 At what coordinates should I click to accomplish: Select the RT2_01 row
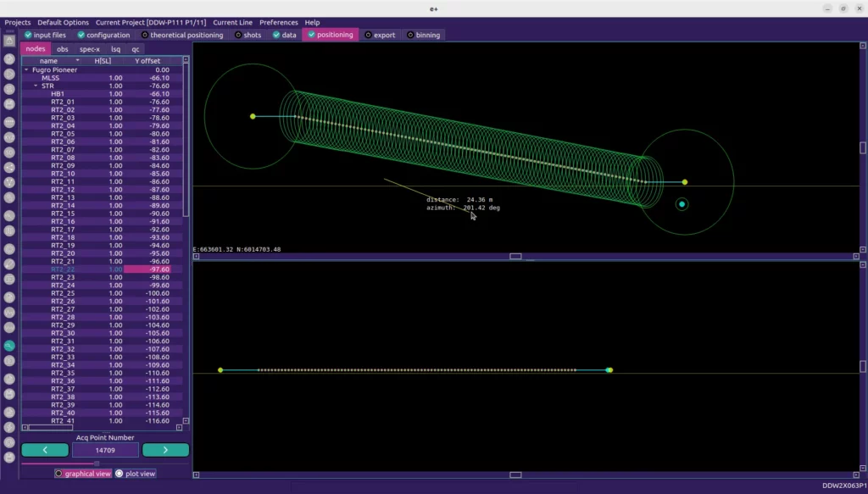[102, 102]
